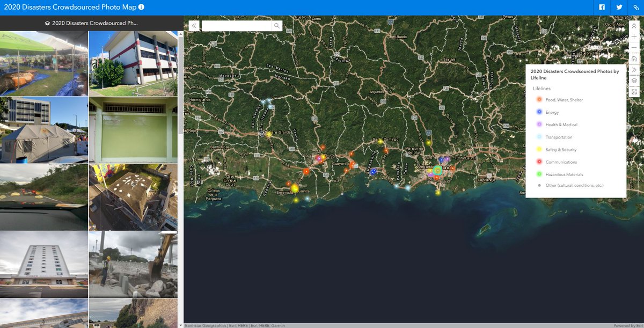Collapse the search bar with double-left chevron
Screen dimensions: 644x328
[x=194, y=26]
